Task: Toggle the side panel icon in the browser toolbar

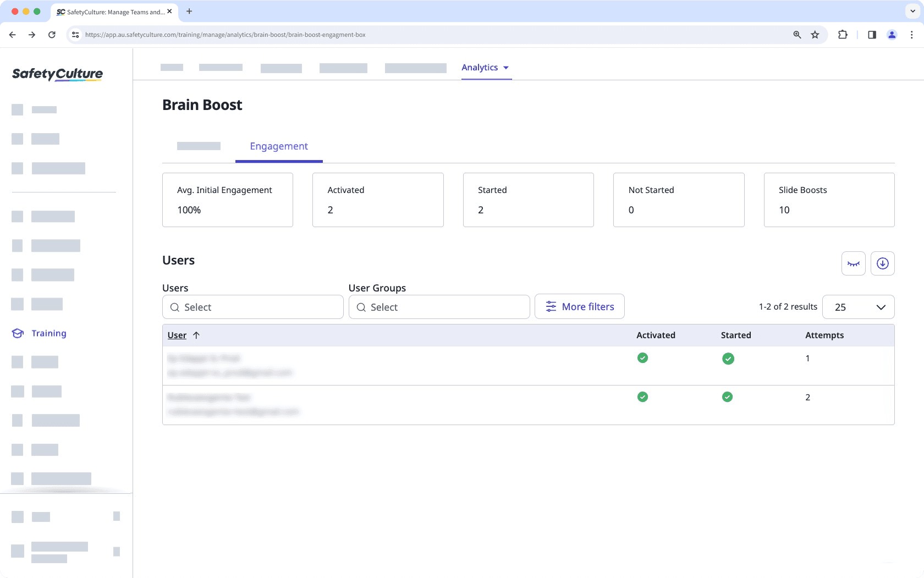Action: pos(871,34)
